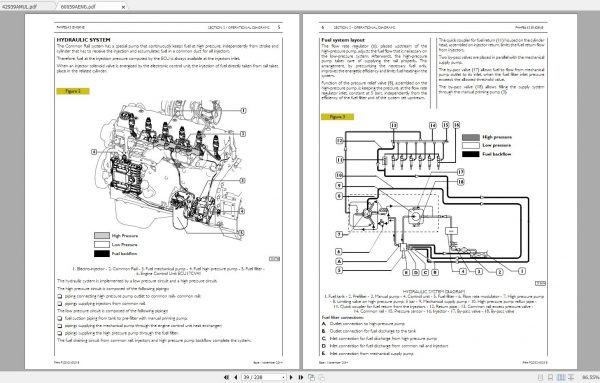Go to the first page of the document
Viewport: 600px width, 383px height.
point(226,377)
